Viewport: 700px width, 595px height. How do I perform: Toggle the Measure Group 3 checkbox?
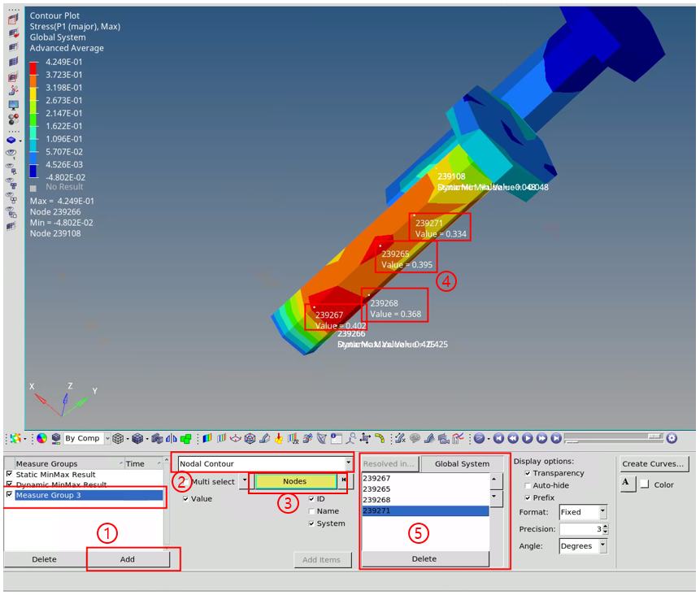pos(10,494)
